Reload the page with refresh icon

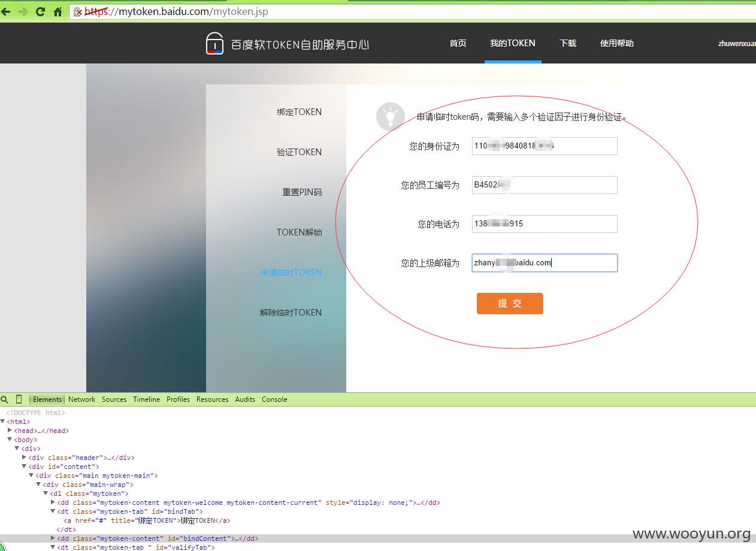[x=40, y=11]
